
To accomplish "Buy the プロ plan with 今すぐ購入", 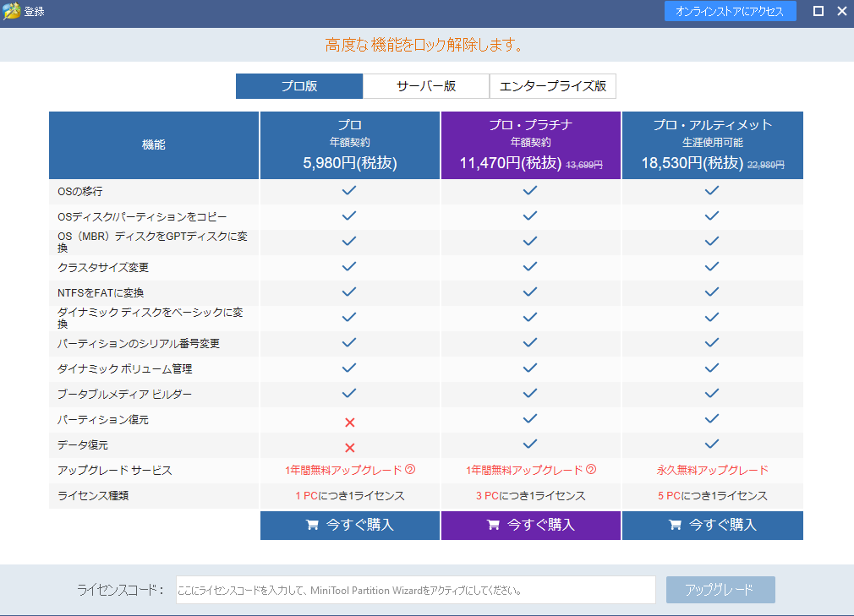I will (x=350, y=525).
